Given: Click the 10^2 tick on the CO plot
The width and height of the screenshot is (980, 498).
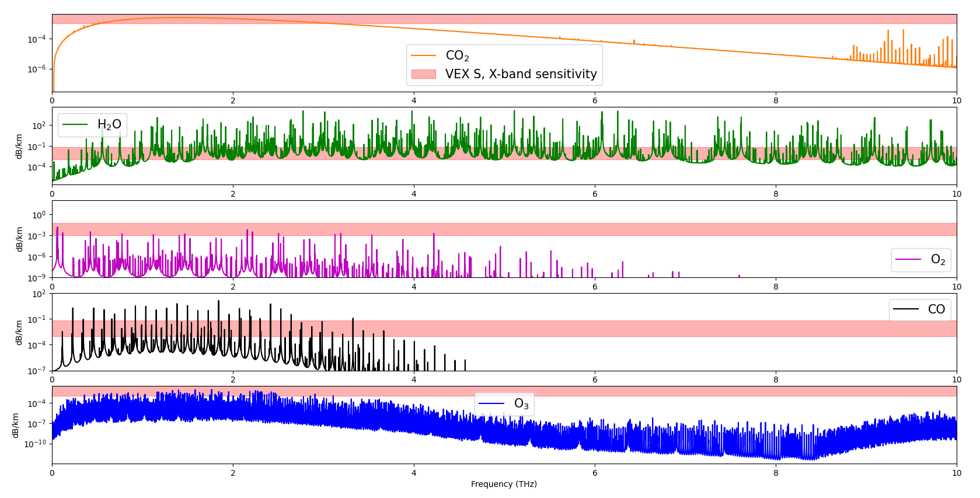Looking at the screenshot, I should pyautogui.click(x=39, y=294).
